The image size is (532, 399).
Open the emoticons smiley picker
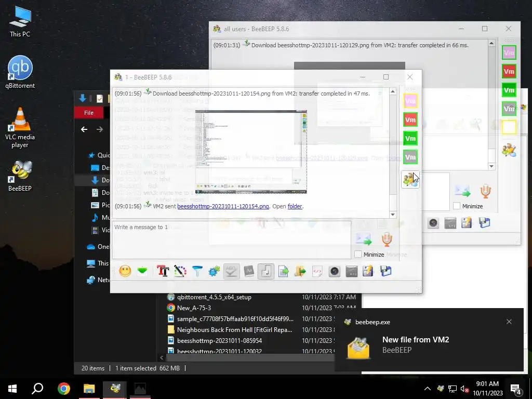point(125,271)
